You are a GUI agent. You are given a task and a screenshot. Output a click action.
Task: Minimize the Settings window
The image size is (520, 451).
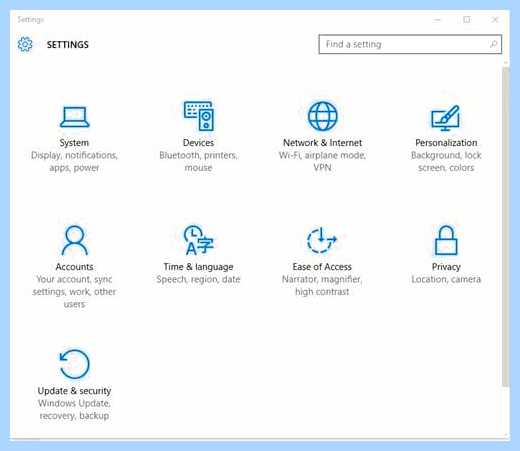(x=438, y=20)
